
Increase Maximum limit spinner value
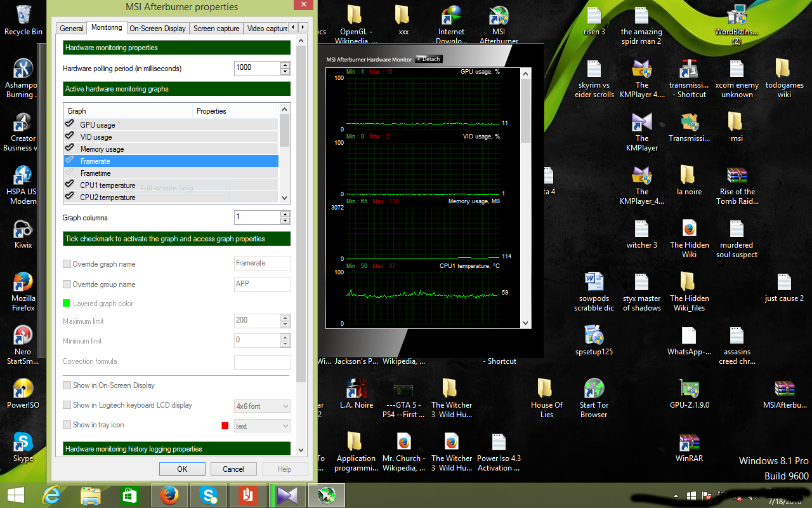click(285, 317)
